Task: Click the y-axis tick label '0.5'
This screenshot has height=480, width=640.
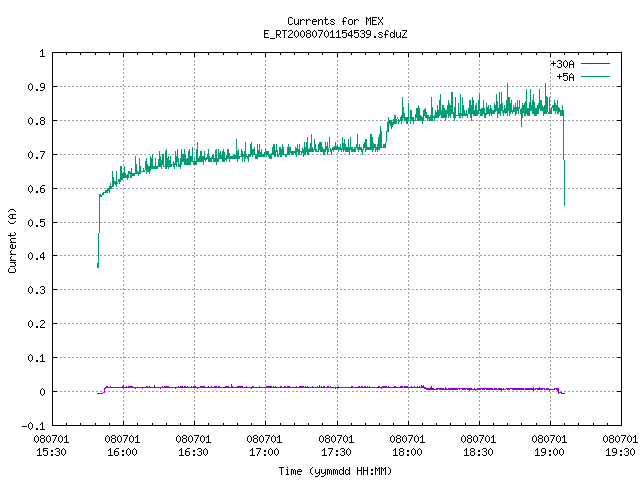Action: 36,222
